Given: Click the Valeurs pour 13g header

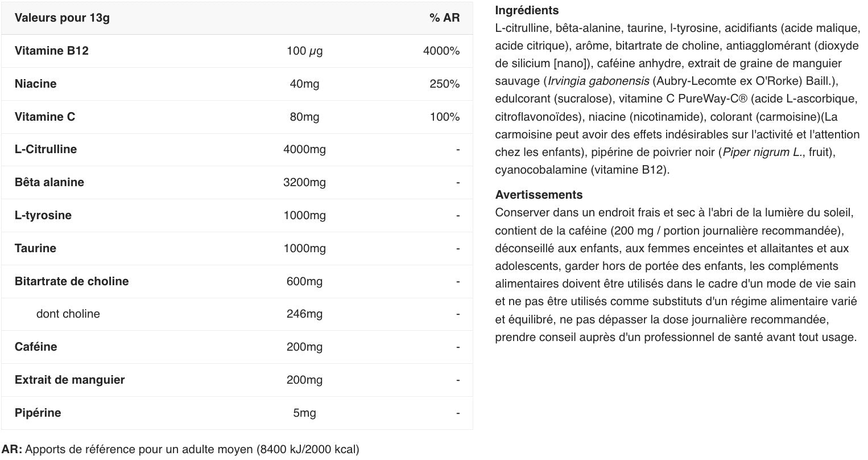Looking at the screenshot, I should [62, 18].
